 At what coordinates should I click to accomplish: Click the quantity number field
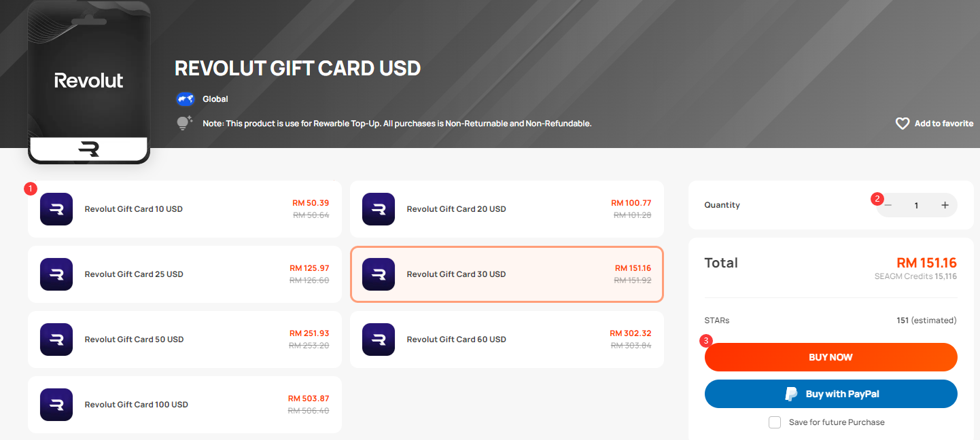pyautogui.click(x=916, y=205)
